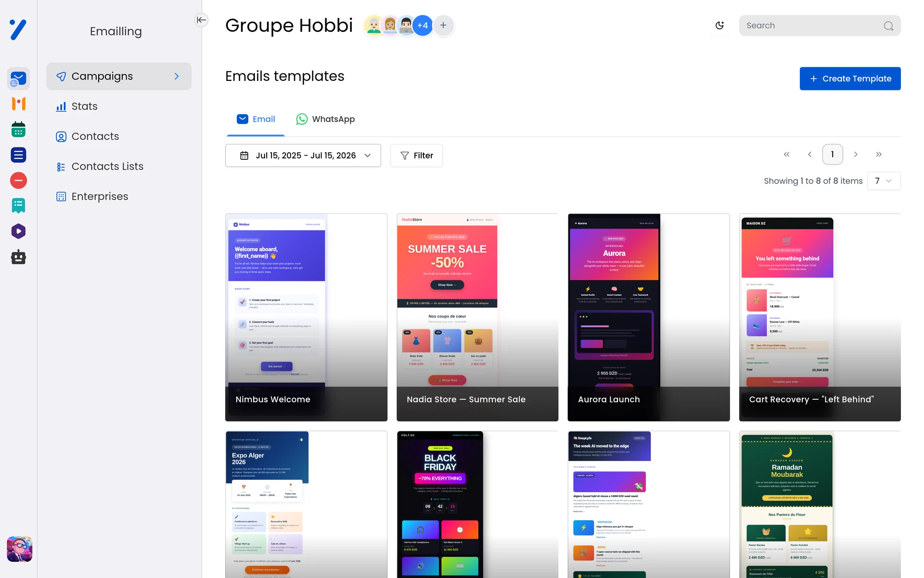This screenshot has height=578, width=924.
Task: Open the purple play hexagon app icon
Action: click(x=18, y=232)
